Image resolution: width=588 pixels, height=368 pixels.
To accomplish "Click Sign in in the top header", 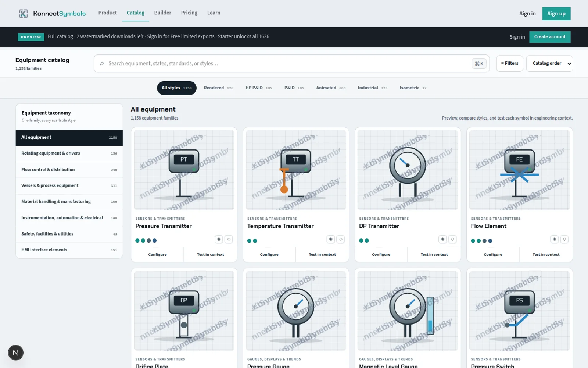I will 527,14.
